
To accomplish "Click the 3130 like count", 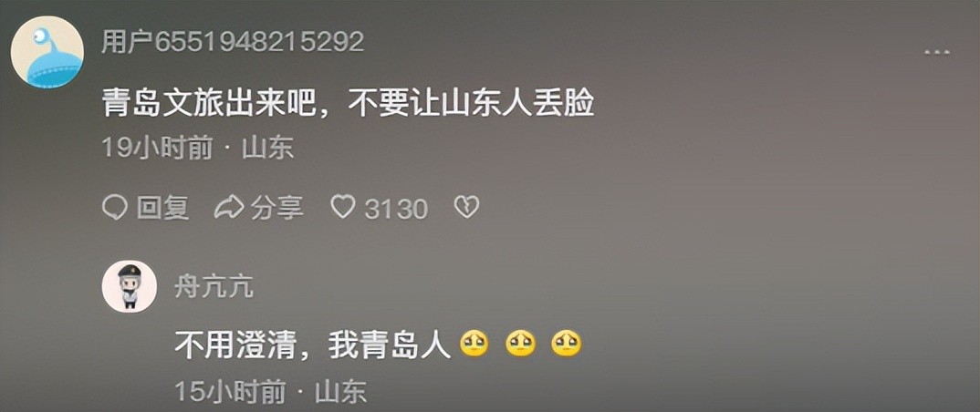I will (396, 209).
